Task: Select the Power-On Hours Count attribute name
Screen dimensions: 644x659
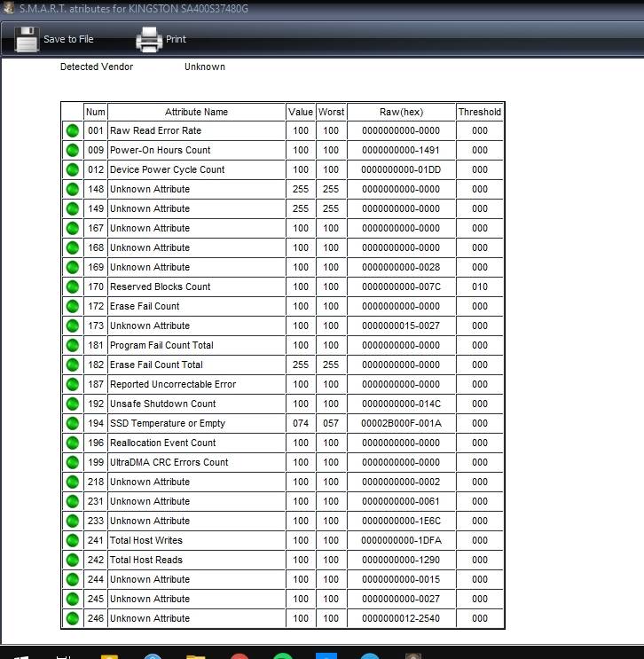Action: click(x=161, y=150)
